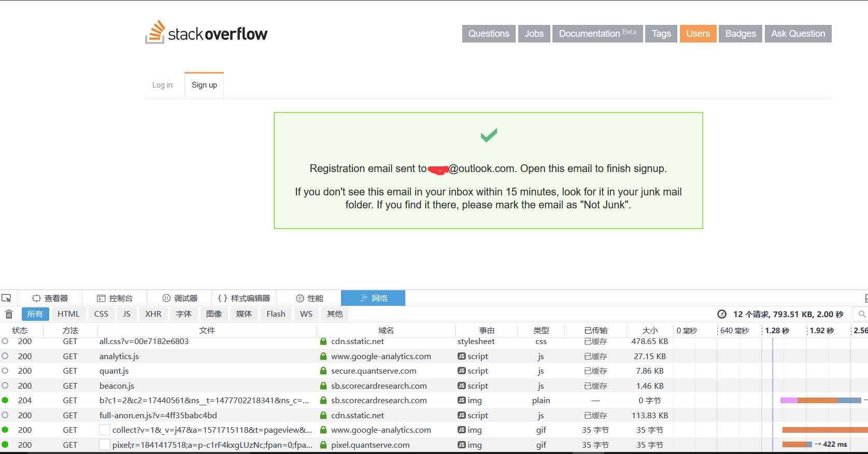This screenshot has height=454, width=868.
Task: Sort by the 事由 column header
Action: [487, 330]
